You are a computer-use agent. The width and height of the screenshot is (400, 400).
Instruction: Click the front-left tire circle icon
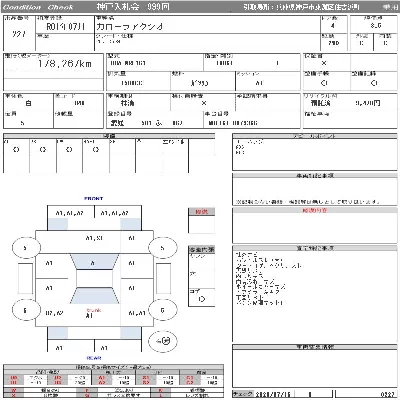[x=26, y=248]
